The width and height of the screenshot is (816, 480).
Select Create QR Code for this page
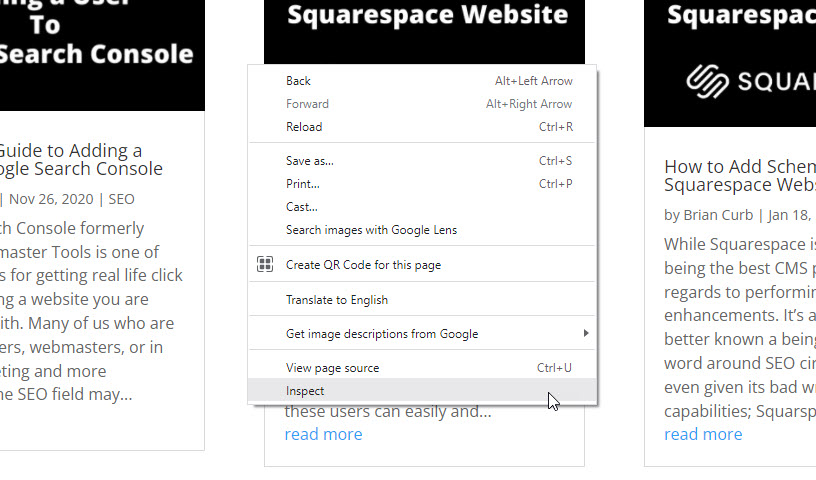tap(422, 264)
